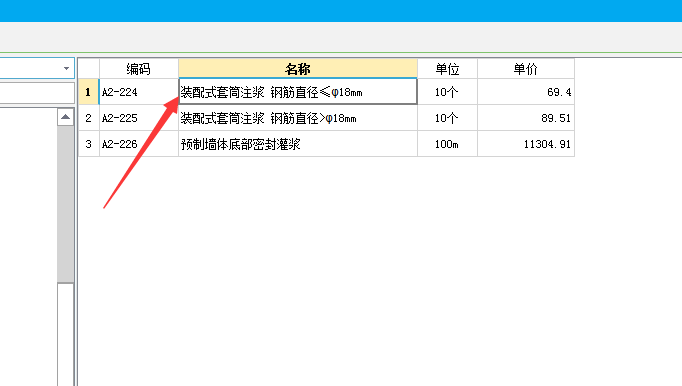Screen dimensions: 682x386
Task: Click the scroll-up arrow in the left panel
Action: (x=65, y=117)
